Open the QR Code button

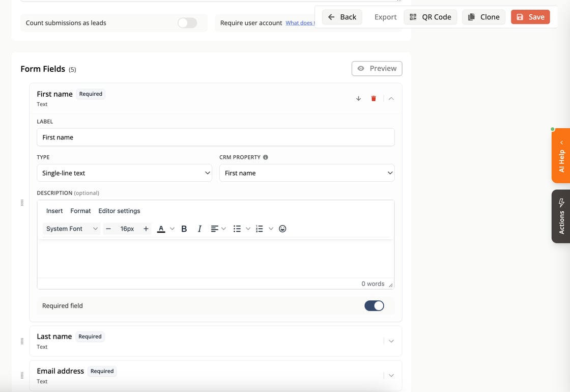point(431,17)
